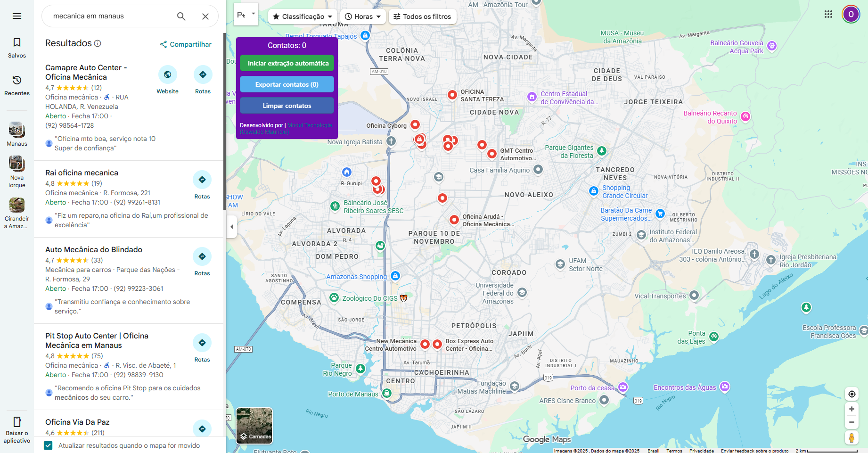Viewport: 868px width, 453px height.
Task: Click Enviar feedback sobre o produto
Action: [x=754, y=451]
